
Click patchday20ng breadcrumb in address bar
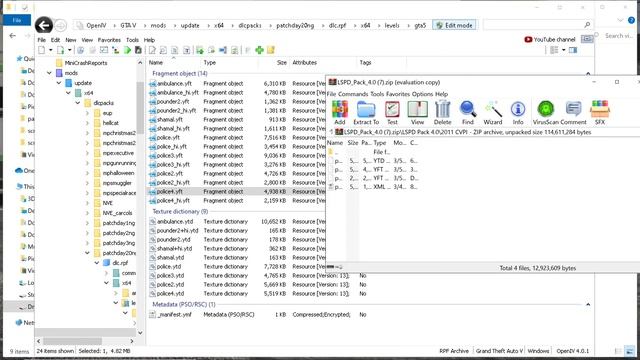295,25
